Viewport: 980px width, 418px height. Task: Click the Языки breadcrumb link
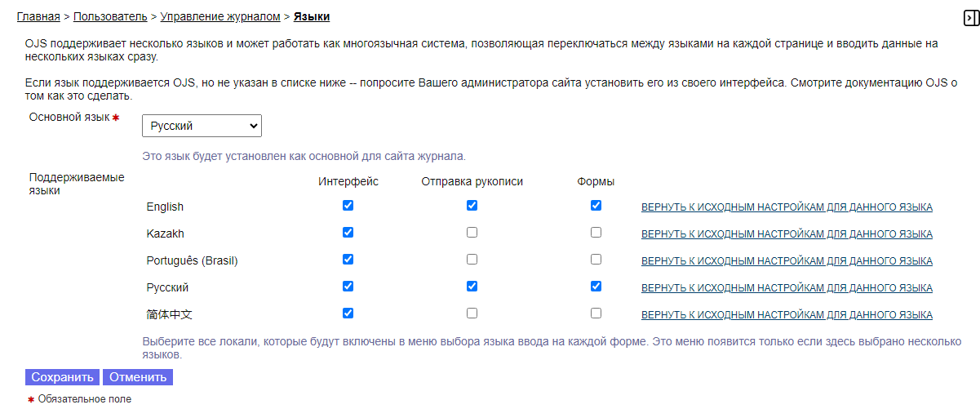pyautogui.click(x=312, y=16)
